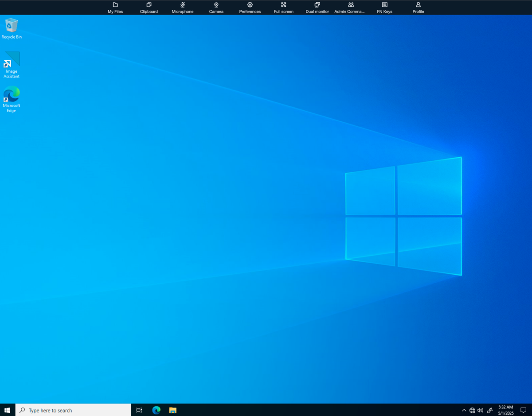532x416 pixels.
Task: Open Task View on the taskbar
Action: click(x=139, y=410)
